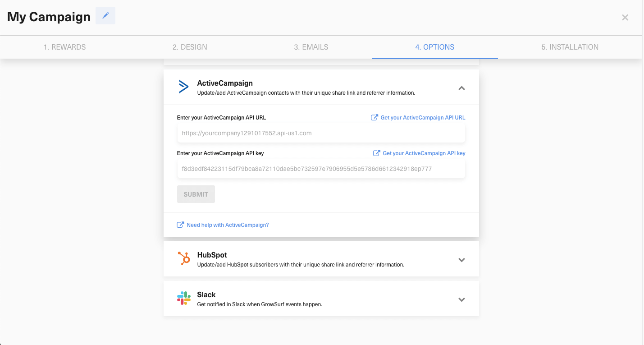The height and width of the screenshot is (345, 644).
Task: Switch to the Rewards tab
Action: tap(64, 47)
